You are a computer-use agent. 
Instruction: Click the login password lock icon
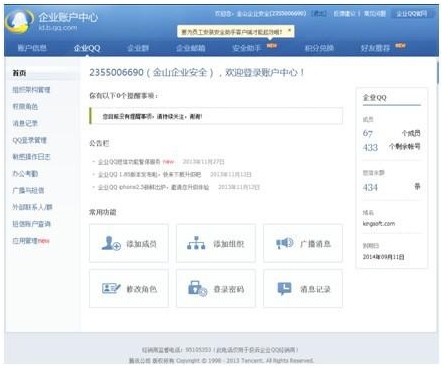[x=197, y=288]
